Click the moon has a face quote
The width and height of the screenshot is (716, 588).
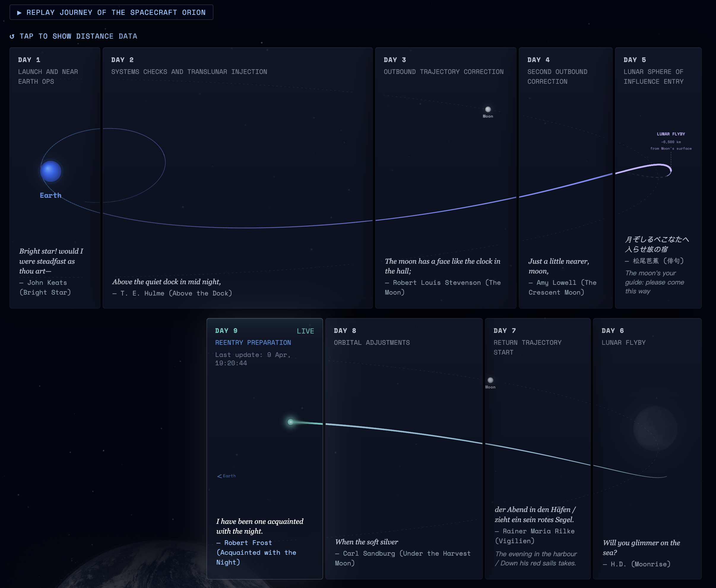[x=443, y=266]
